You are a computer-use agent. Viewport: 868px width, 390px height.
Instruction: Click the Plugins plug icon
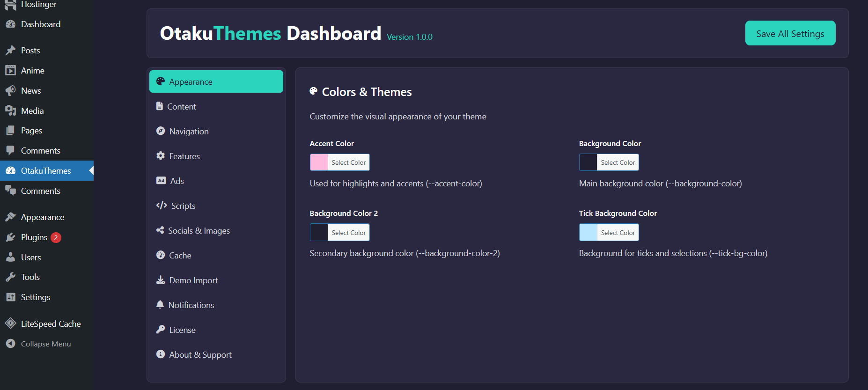pyautogui.click(x=11, y=237)
